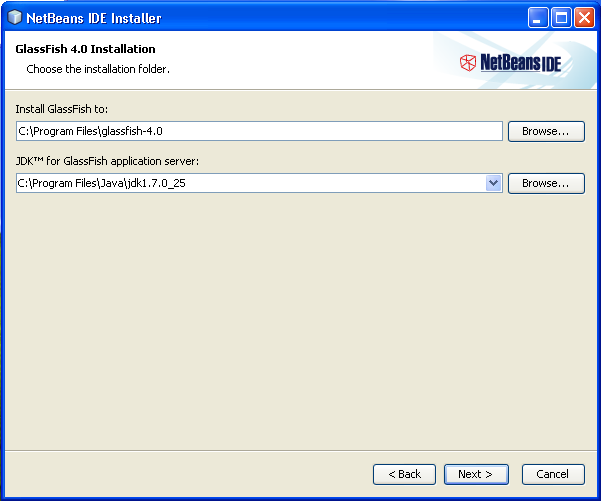Viewport: 601px width, 501px height.
Task: Click the 'Install GlassFish to:' label
Action: tap(62, 109)
